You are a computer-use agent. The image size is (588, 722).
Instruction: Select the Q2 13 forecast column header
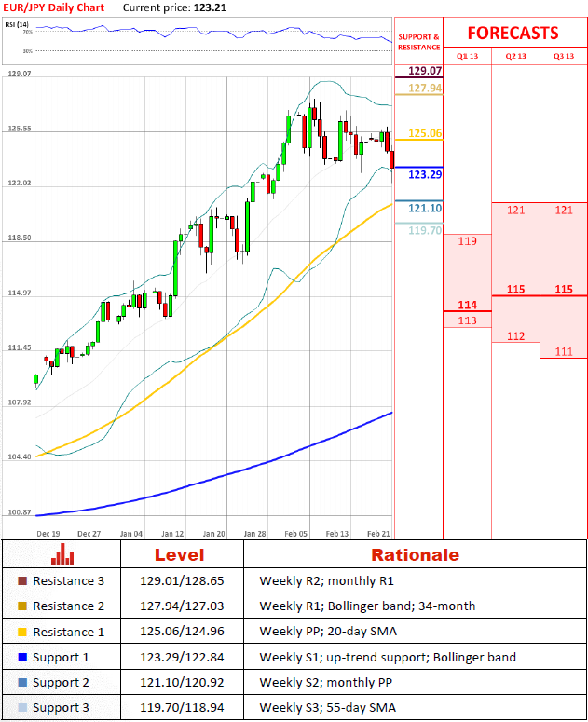click(515, 56)
